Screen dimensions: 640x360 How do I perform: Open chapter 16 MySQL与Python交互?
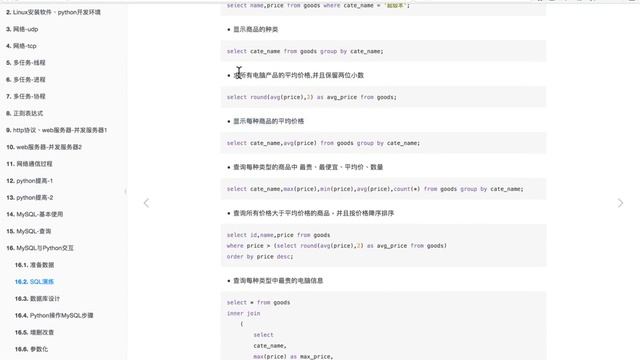tap(40, 248)
